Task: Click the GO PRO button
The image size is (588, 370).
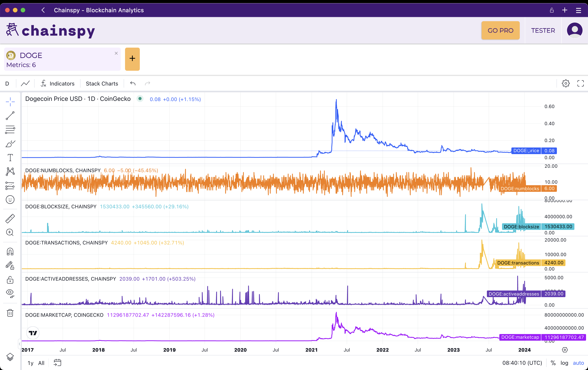Action: click(500, 31)
